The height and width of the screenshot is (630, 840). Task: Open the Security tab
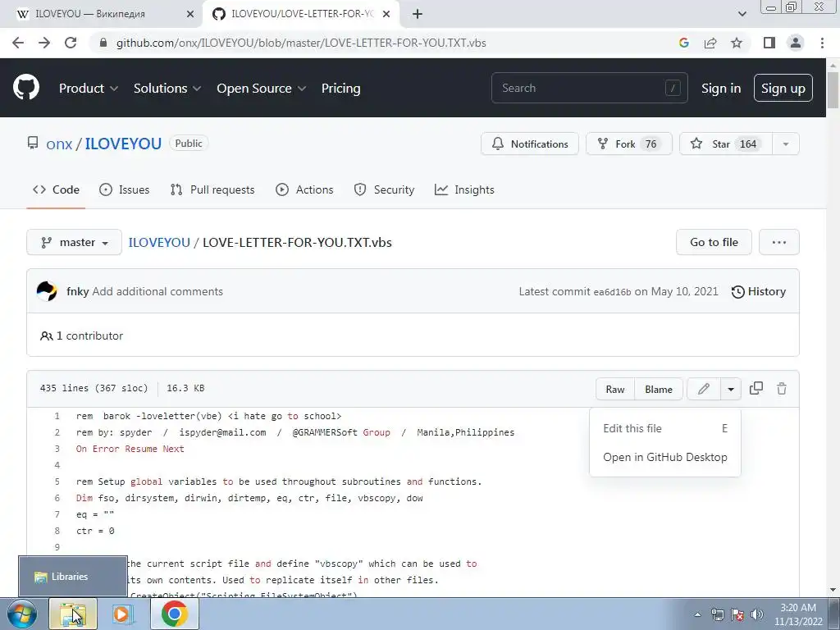click(384, 189)
